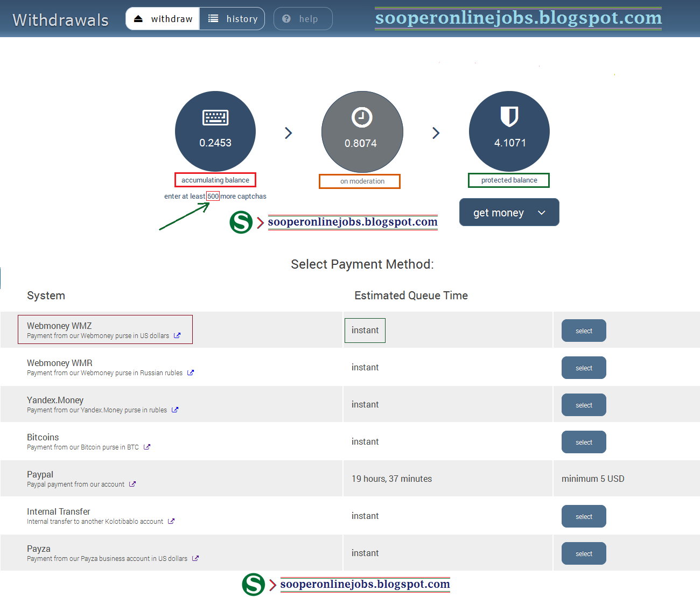Click the arrow chevron after the accumulating balance
This screenshot has height=597, width=700.
click(x=289, y=133)
